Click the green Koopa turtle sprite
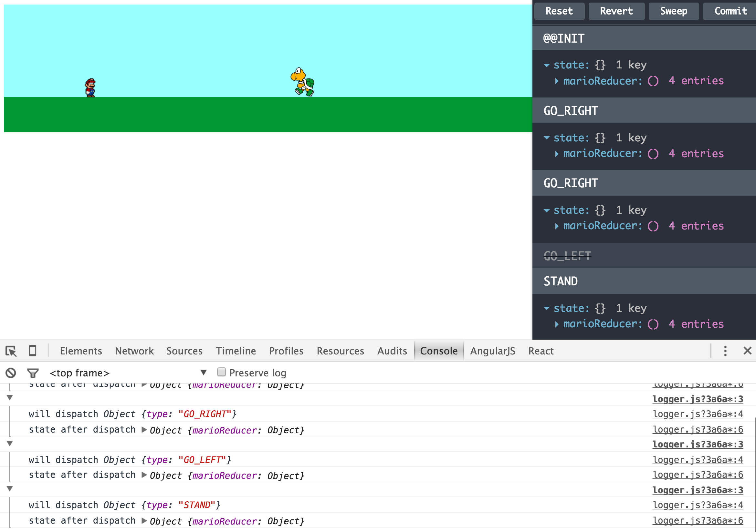Image resolution: width=756 pixels, height=532 pixels. 303,82
